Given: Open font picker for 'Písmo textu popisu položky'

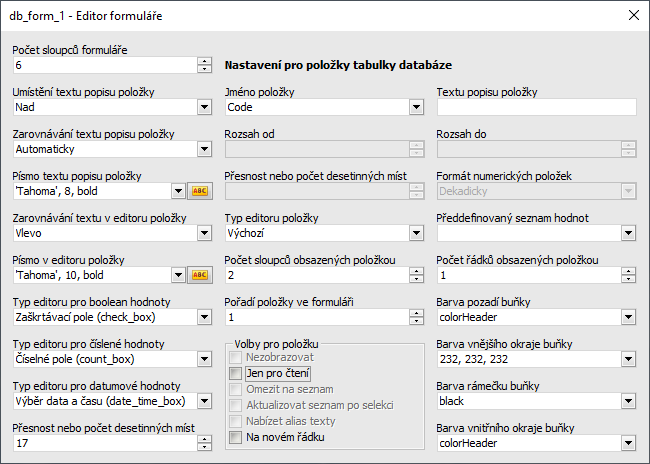Looking at the screenshot, I should pos(198,191).
